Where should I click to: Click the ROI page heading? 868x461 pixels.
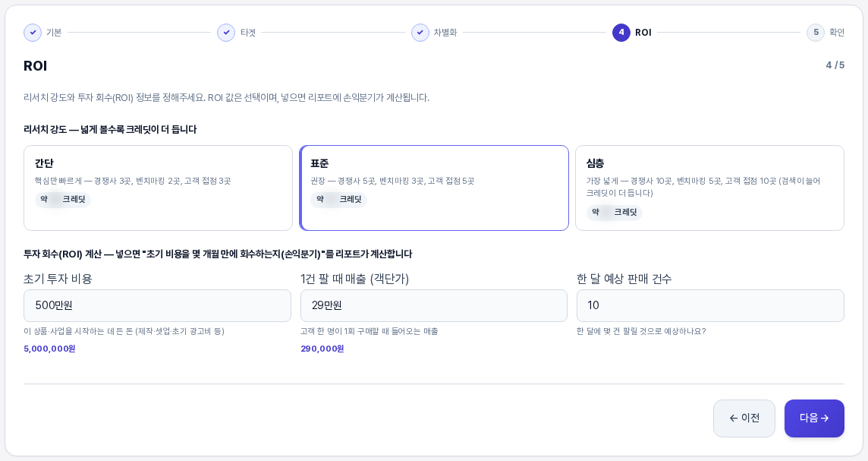pos(36,66)
